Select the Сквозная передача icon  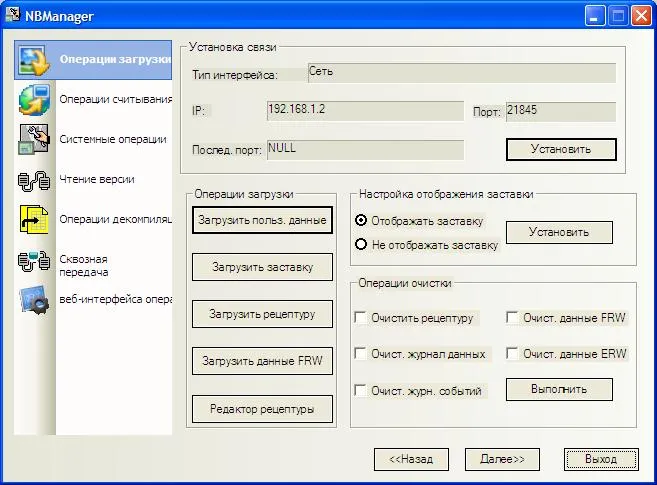[34, 261]
